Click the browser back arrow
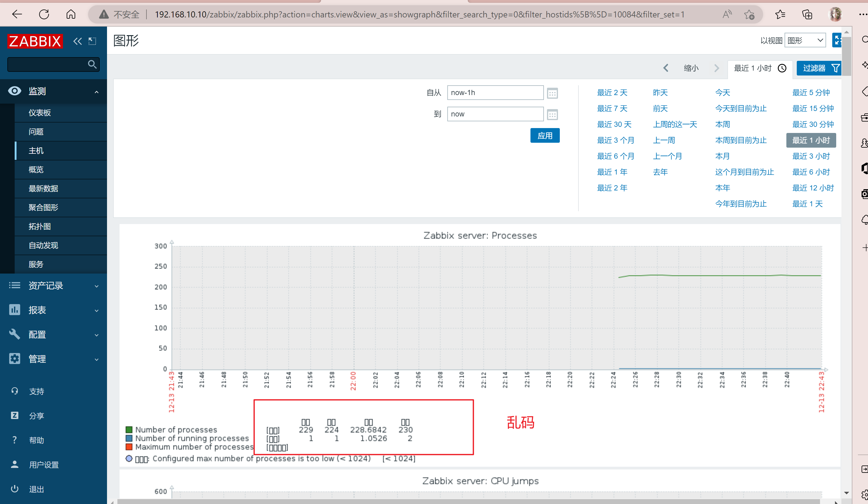Image resolution: width=868 pixels, height=504 pixels. click(x=17, y=14)
